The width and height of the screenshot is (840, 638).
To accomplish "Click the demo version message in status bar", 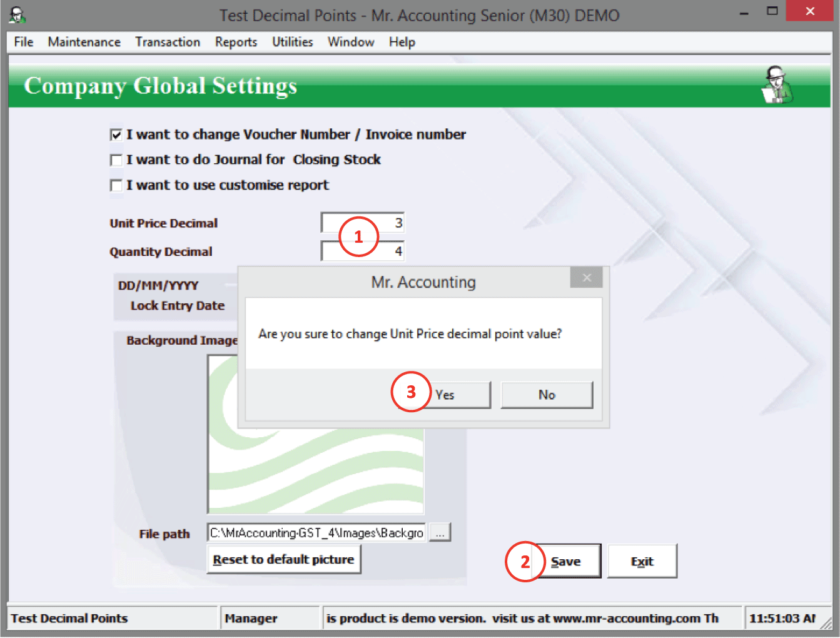I will point(522,618).
